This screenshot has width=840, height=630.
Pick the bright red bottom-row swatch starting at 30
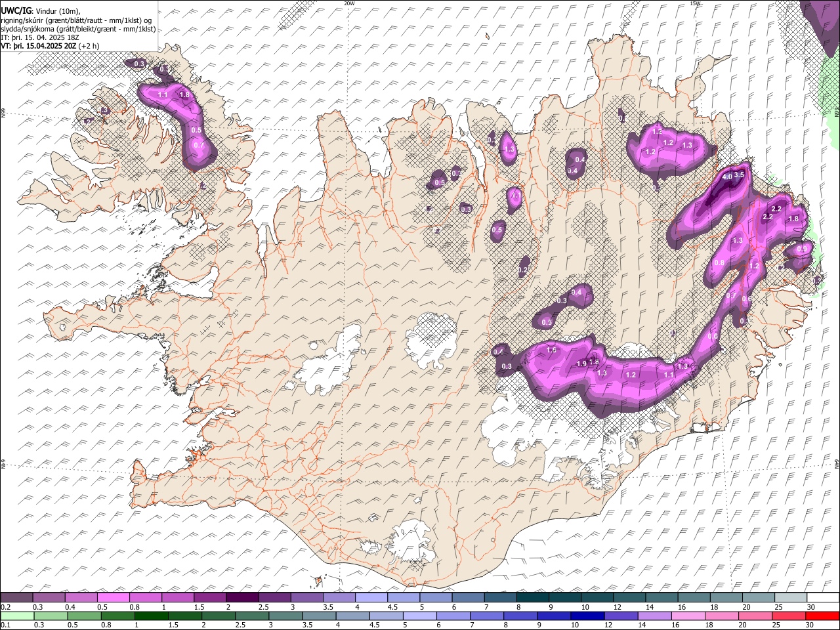click(x=823, y=616)
